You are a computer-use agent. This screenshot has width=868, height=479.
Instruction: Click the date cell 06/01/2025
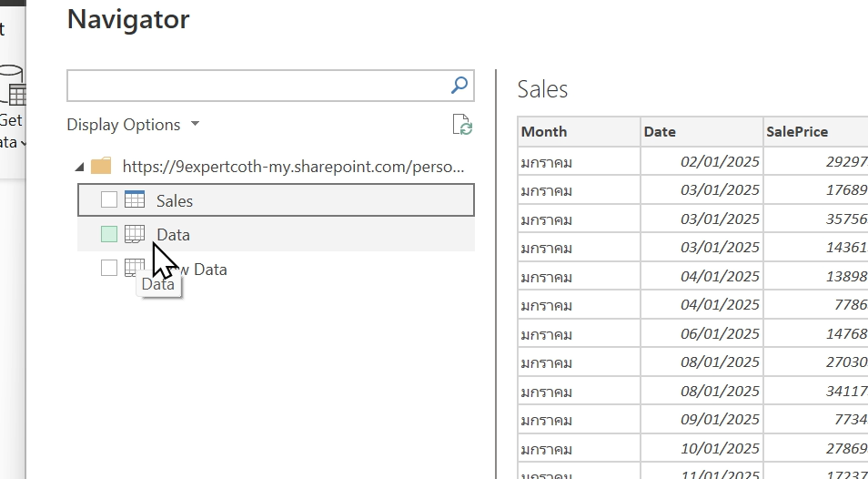point(701,333)
